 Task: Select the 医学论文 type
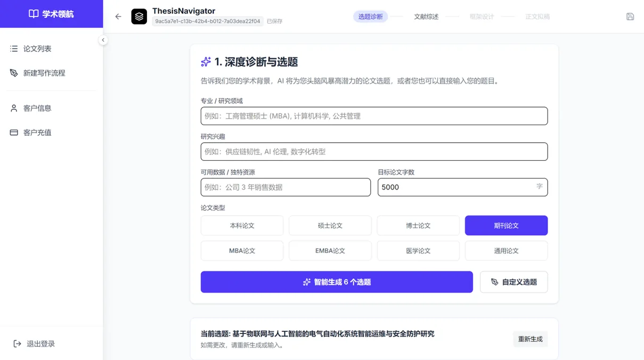tap(418, 251)
